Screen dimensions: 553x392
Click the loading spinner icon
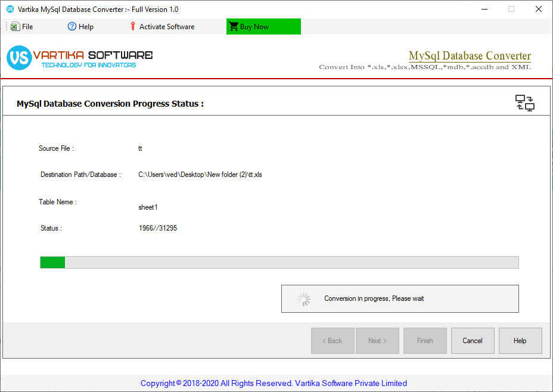304,299
